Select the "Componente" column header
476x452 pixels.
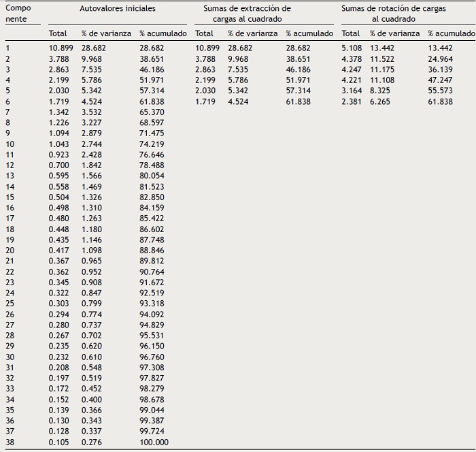coord(18,14)
